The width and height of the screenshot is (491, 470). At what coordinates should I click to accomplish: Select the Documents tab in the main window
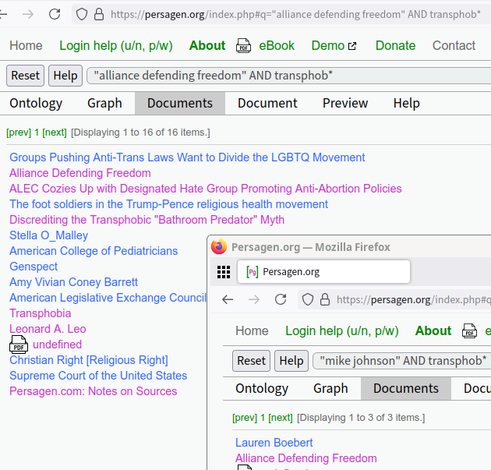[180, 103]
